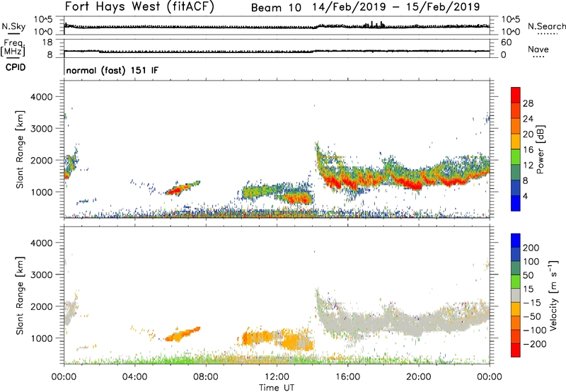Click the frequency trace in the Freq panel
566x392 pixels.
277,51
